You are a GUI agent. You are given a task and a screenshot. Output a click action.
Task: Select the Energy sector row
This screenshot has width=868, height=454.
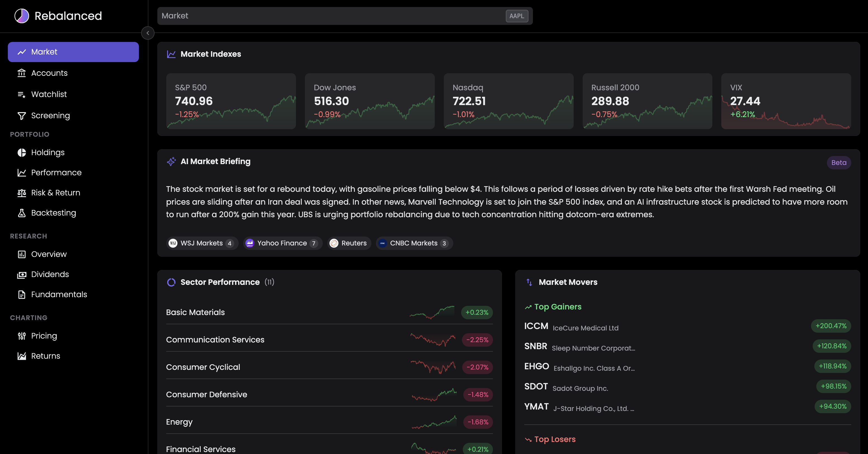(329, 422)
